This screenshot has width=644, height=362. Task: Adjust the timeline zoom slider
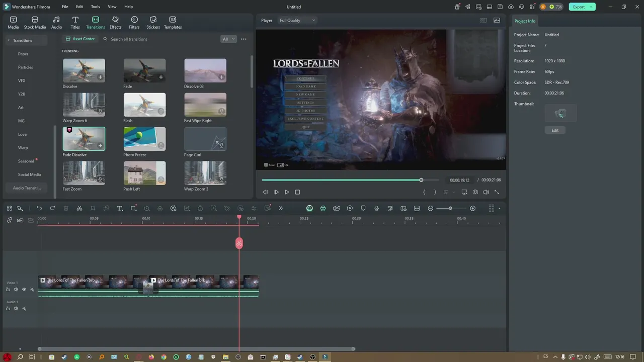pyautogui.click(x=450, y=208)
